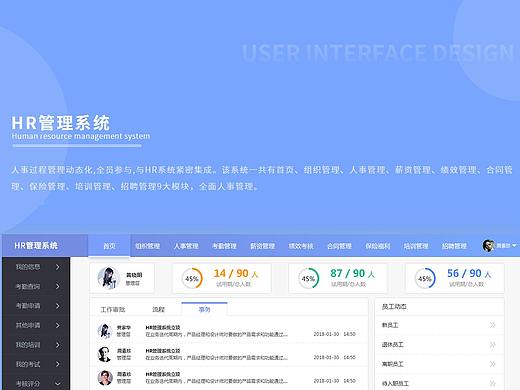Open 绩效考核 in the top navigation

click(x=301, y=246)
